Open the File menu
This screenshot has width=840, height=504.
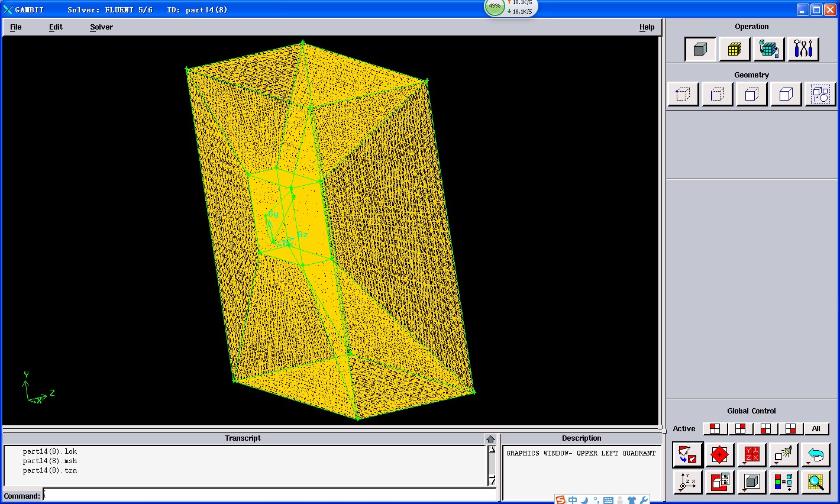click(16, 27)
